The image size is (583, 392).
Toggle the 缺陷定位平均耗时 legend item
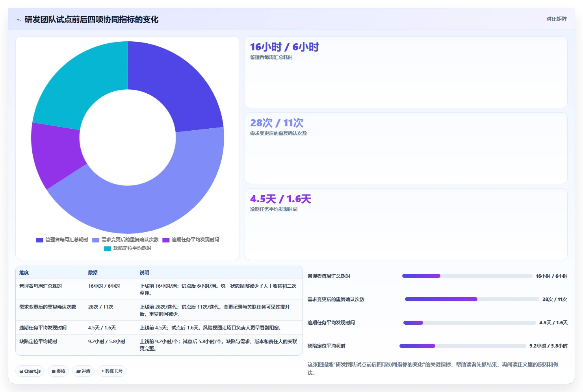point(128,248)
